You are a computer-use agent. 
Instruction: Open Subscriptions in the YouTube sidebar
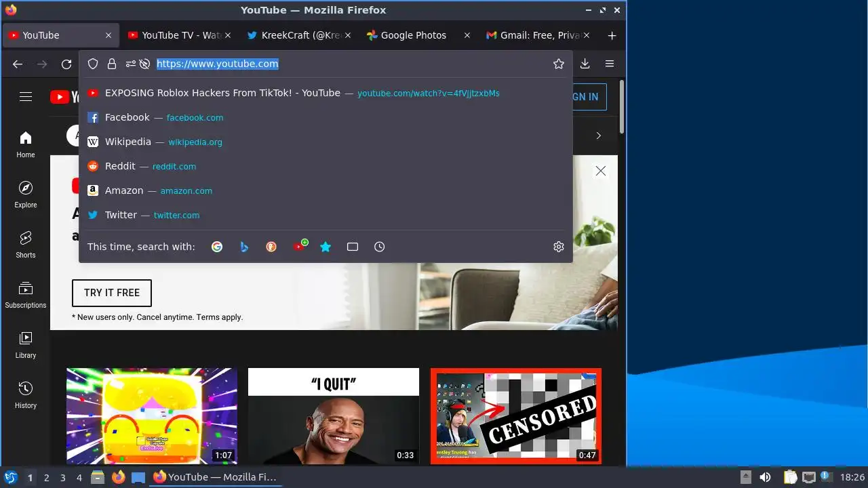[x=26, y=295]
